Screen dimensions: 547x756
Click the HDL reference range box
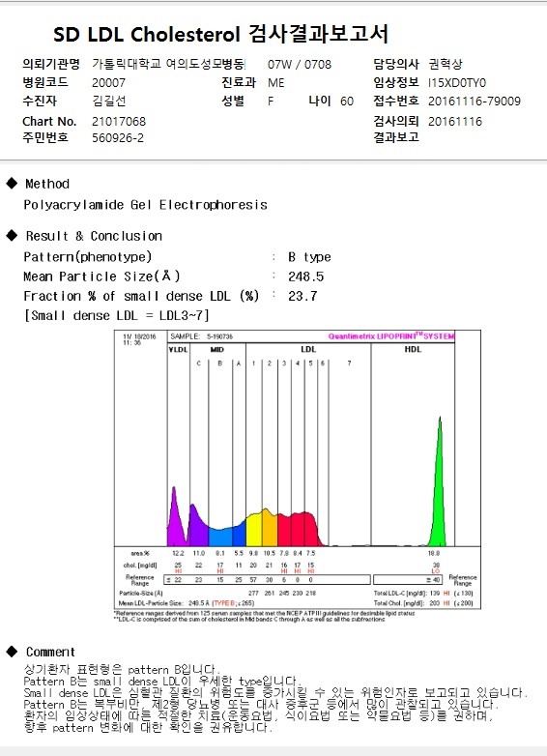408,579
